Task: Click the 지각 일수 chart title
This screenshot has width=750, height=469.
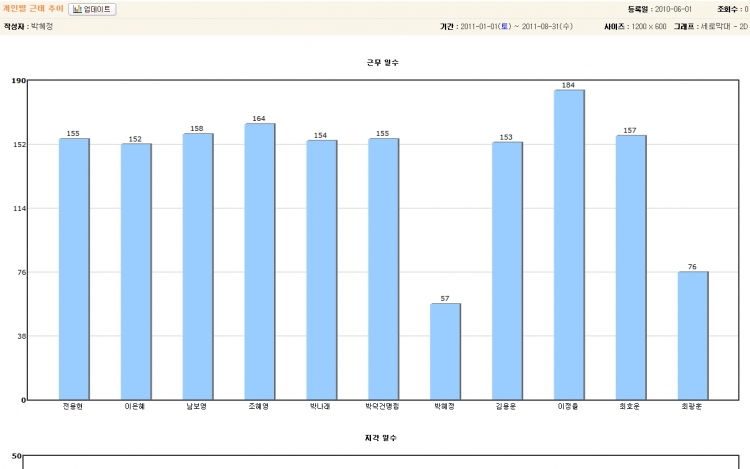Action: (x=383, y=437)
